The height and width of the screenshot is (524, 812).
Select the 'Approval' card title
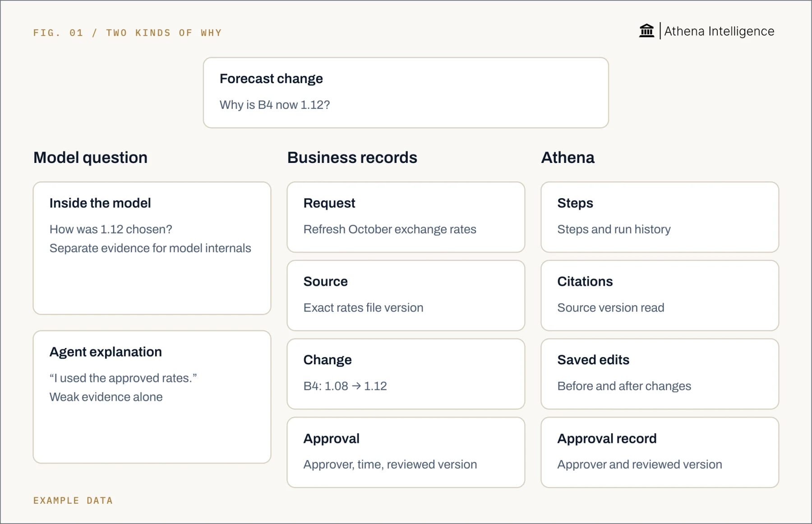(332, 439)
